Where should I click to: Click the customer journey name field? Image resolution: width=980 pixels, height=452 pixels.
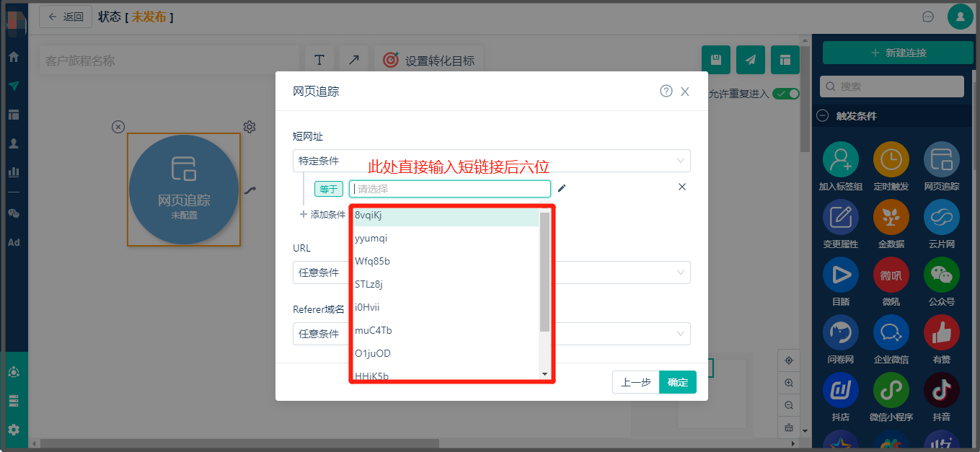coord(169,61)
